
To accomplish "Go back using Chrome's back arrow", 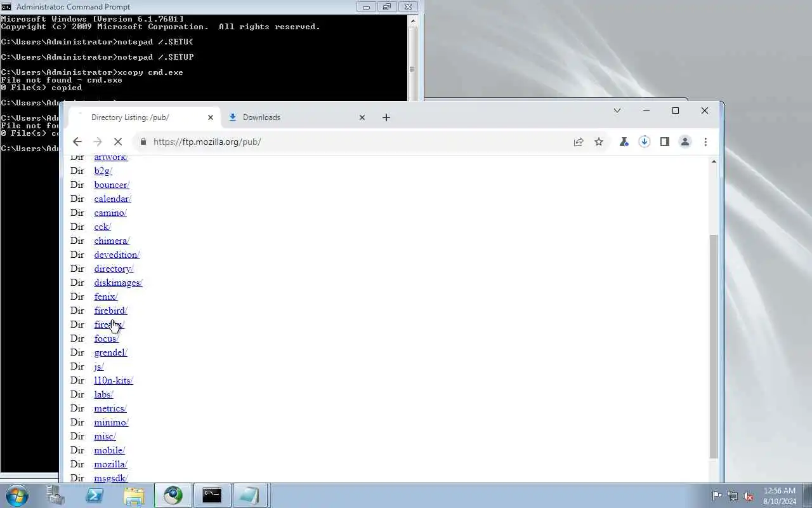I will pos(77,142).
